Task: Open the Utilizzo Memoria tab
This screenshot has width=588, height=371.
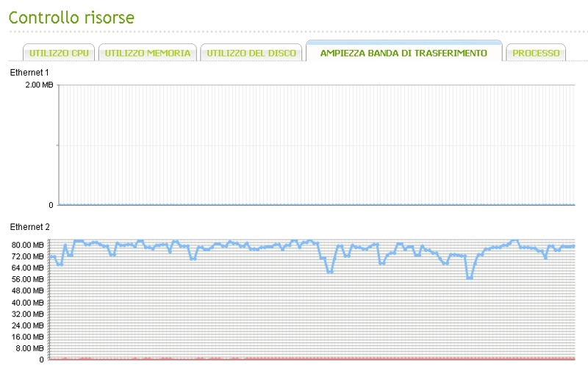Action: click(148, 53)
